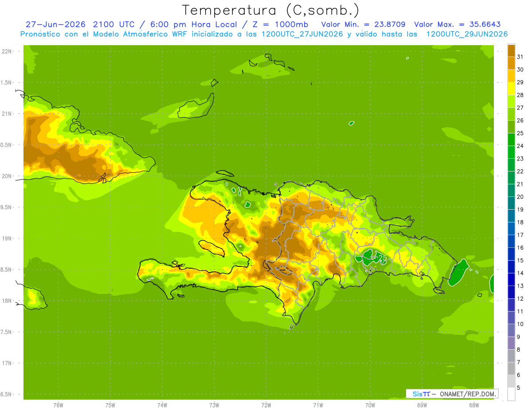This screenshot has width=532, height=411.
Task: Click the 75W longitude axis label
Action: pos(110,405)
